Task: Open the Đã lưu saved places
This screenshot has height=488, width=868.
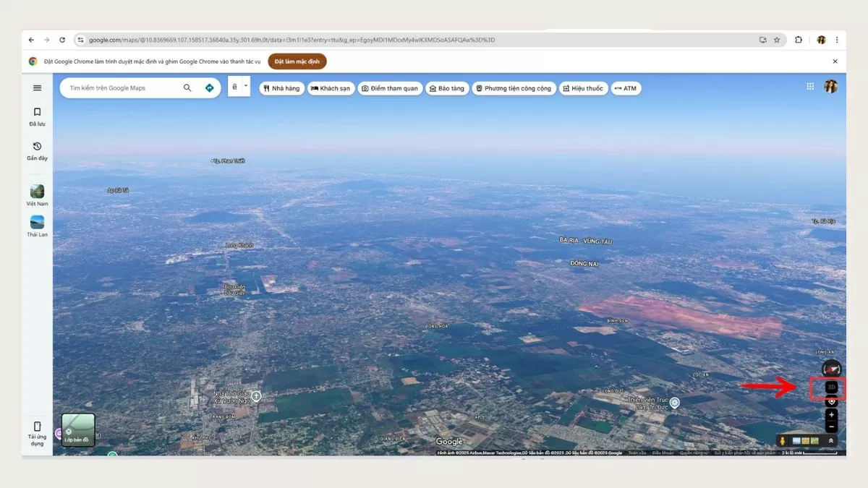Action: (x=38, y=116)
